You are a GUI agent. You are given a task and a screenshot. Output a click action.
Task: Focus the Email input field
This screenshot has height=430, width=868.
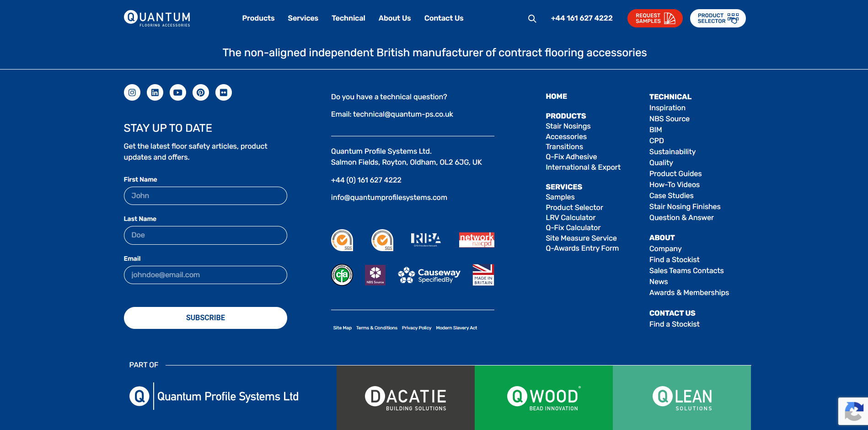coord(205,275)
